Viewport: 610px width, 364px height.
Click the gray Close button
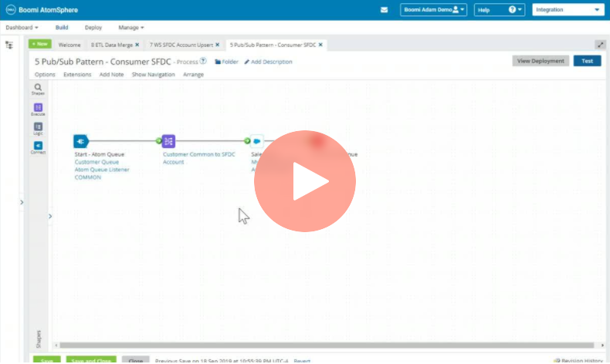[135, 359]
